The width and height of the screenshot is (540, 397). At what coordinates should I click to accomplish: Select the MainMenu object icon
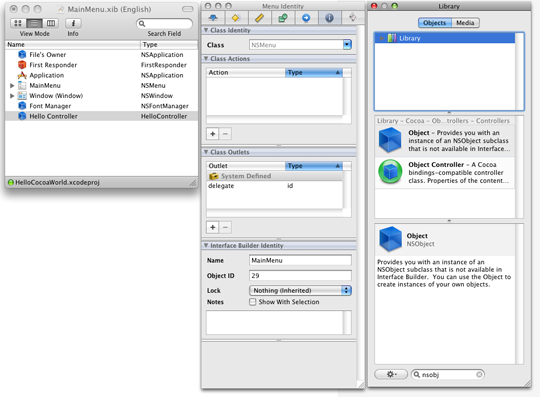coord(22,85)
